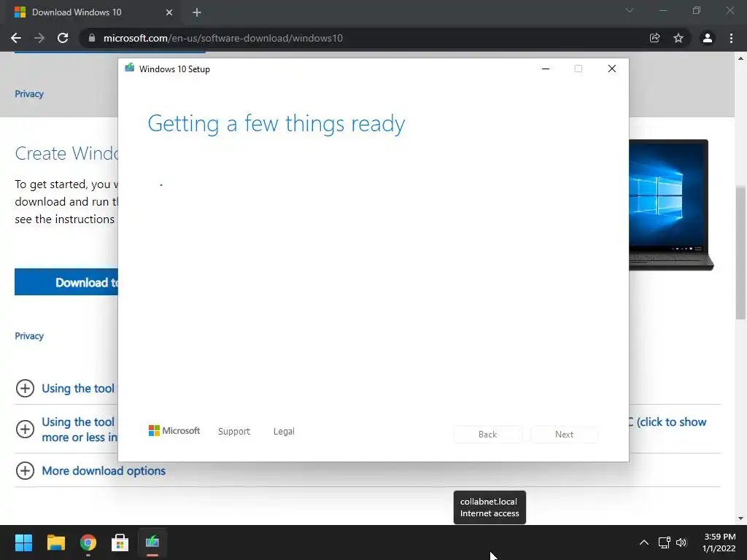Image resolution: width=747 pixels, height=560 pixels.
Task: Click the volume speaker tray icon
Action: 681,542
